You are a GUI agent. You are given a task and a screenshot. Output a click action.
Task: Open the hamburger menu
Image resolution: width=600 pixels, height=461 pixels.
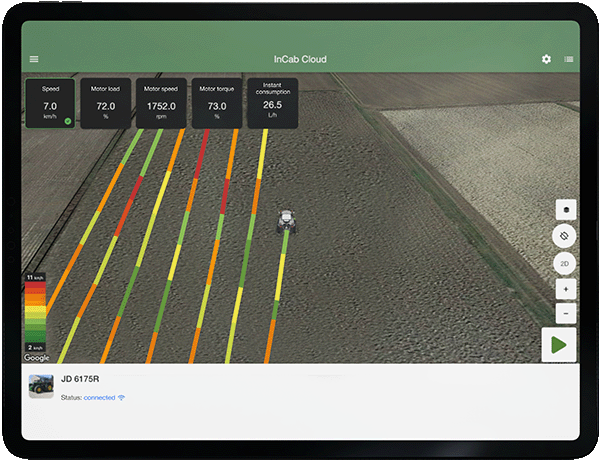34,59
